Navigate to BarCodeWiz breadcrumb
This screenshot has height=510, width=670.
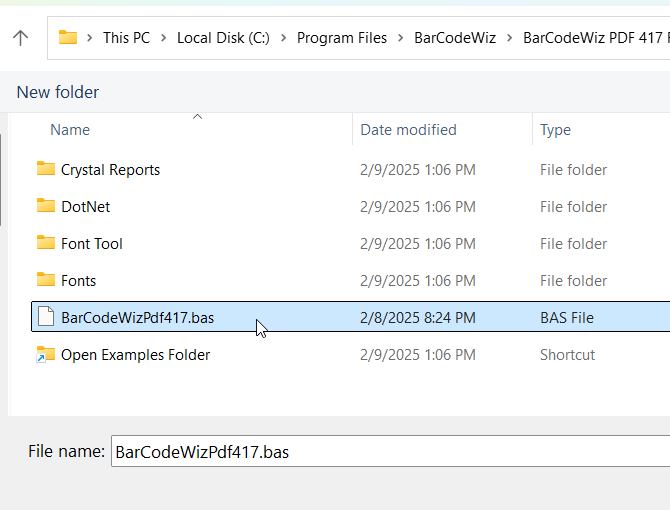(x=455, y=38)
